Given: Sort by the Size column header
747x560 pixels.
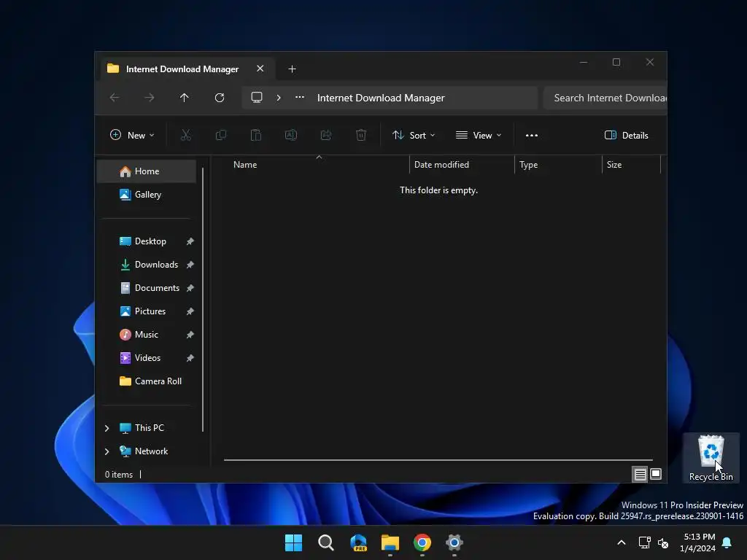Looking at the screenshot, I should coord(631,165).
